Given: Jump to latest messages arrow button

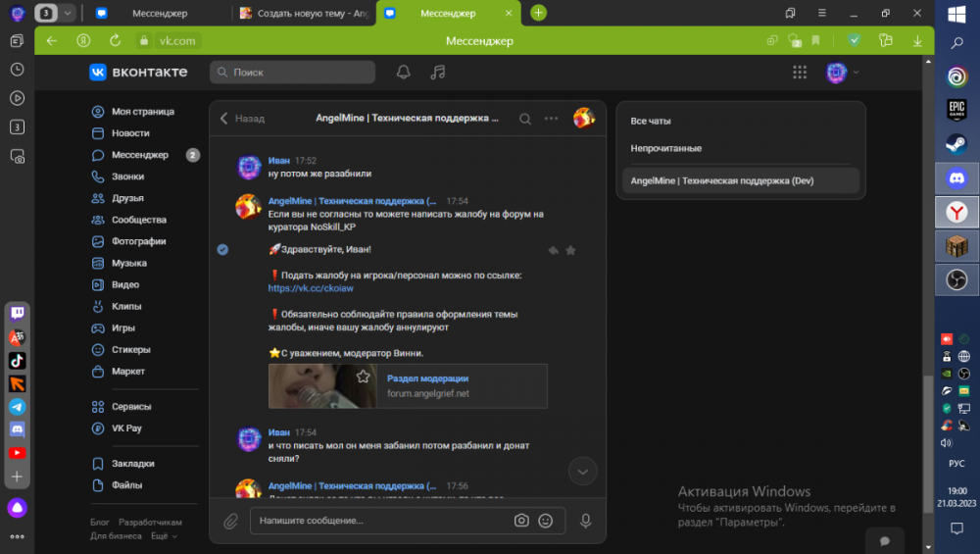Looking at the screenshot, I should 582,472.
